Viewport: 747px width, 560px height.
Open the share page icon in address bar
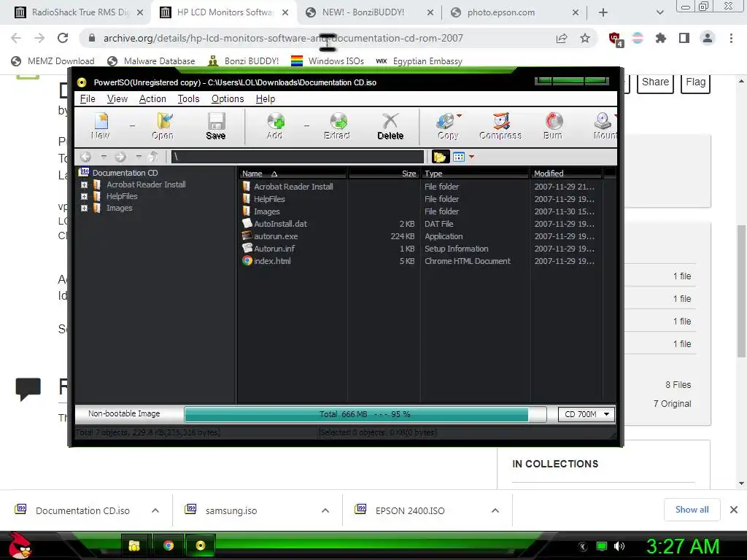point(562,38)
